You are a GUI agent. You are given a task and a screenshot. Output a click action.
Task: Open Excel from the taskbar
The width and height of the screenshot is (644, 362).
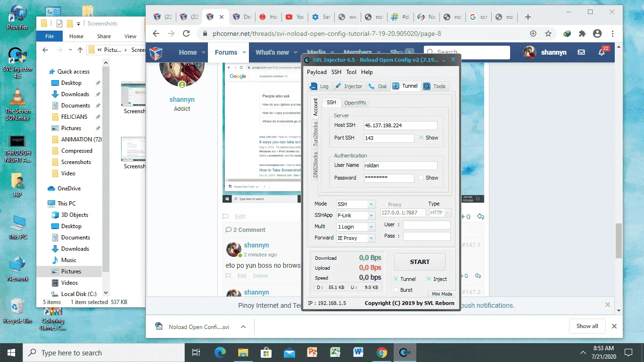pos(335,353)
